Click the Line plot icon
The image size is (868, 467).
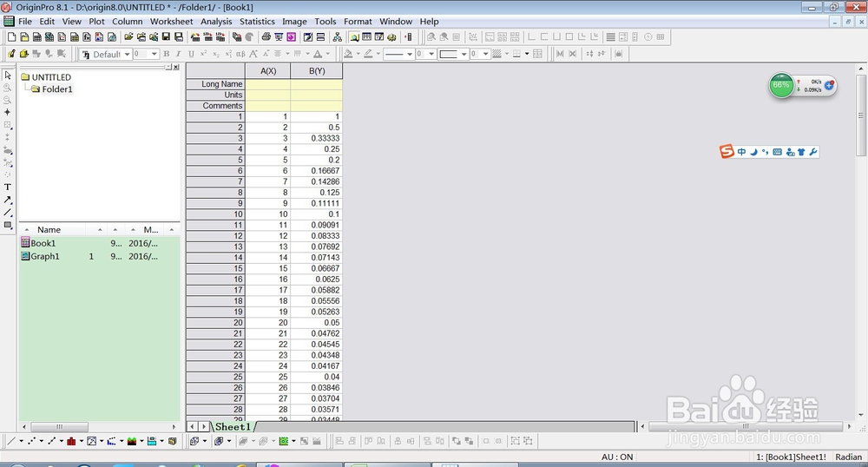click(11, 441)
